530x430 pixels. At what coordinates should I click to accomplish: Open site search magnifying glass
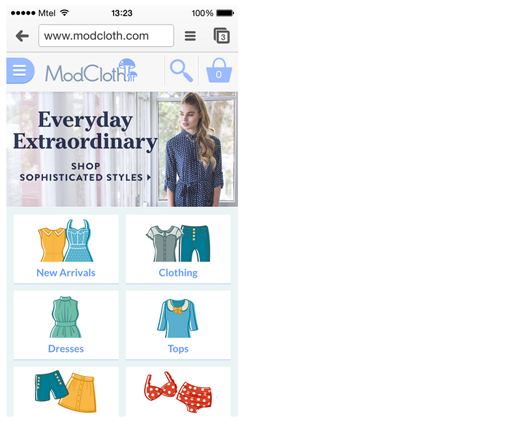pos(182,71)
